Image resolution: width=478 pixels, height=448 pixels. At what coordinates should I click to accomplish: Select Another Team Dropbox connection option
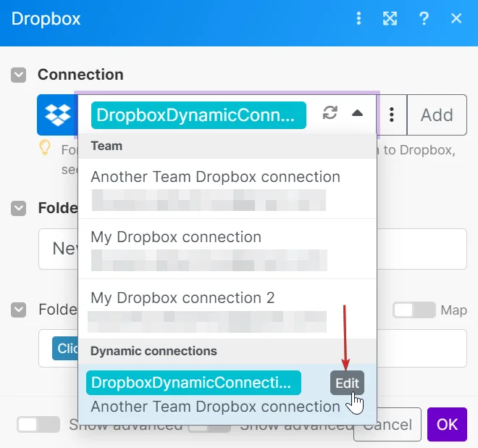click(227, 188)
